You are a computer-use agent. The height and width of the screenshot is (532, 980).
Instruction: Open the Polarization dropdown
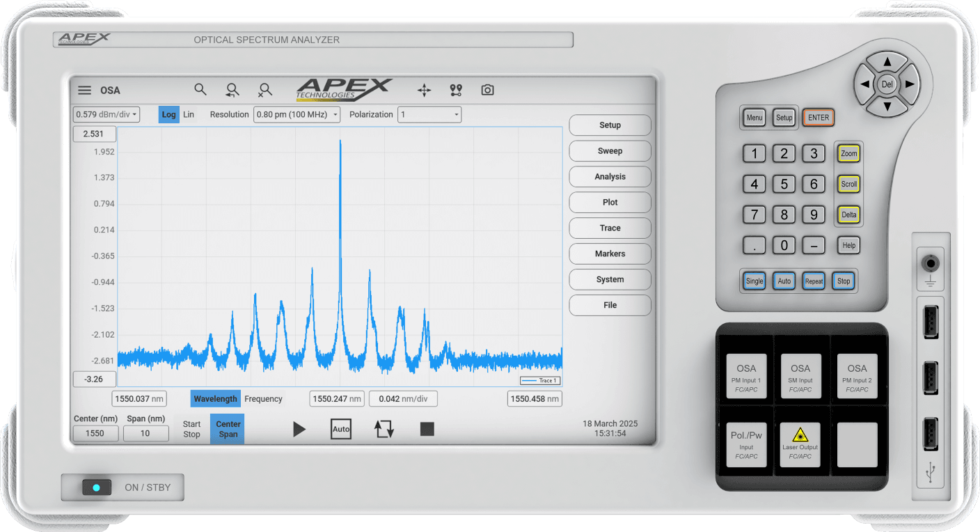(429, 115)
